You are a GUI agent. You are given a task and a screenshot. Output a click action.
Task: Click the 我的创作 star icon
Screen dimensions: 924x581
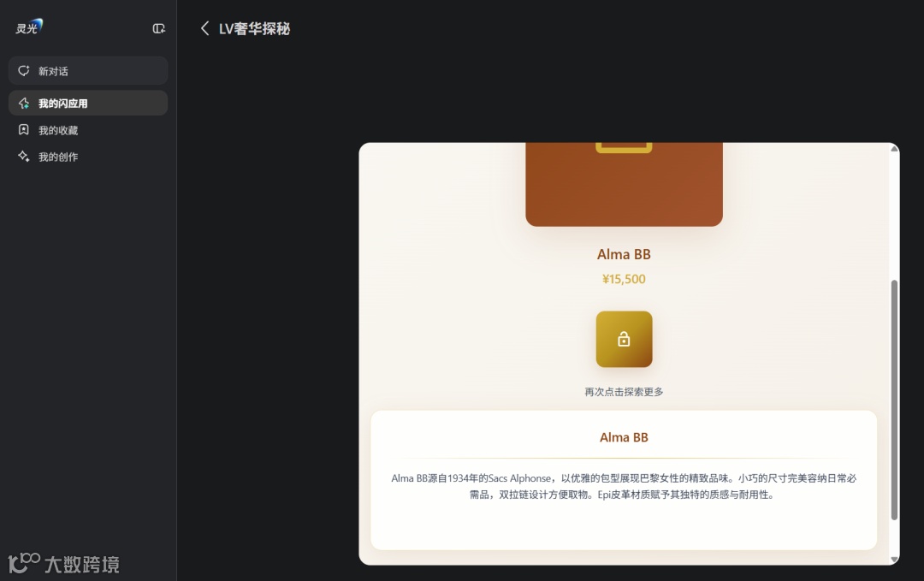tap(24, 156)
